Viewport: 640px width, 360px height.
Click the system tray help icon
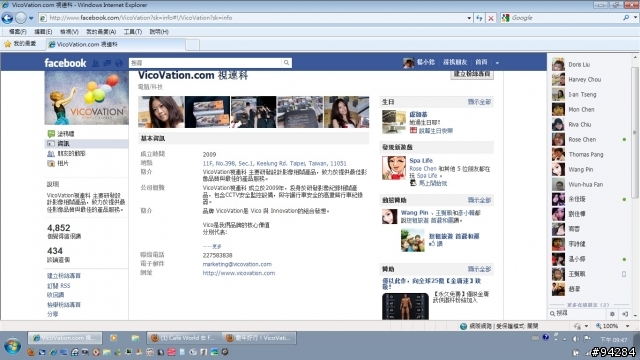[545, 338]
